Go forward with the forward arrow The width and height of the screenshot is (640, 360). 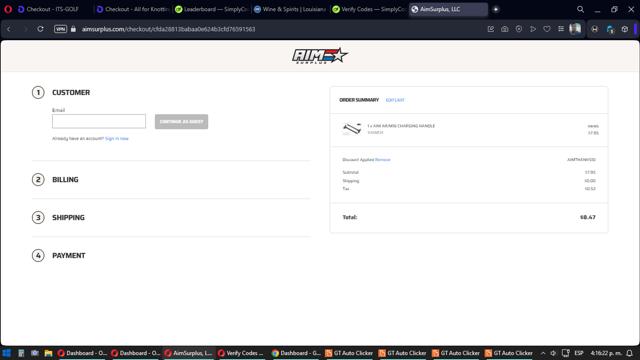click(25, 29)
